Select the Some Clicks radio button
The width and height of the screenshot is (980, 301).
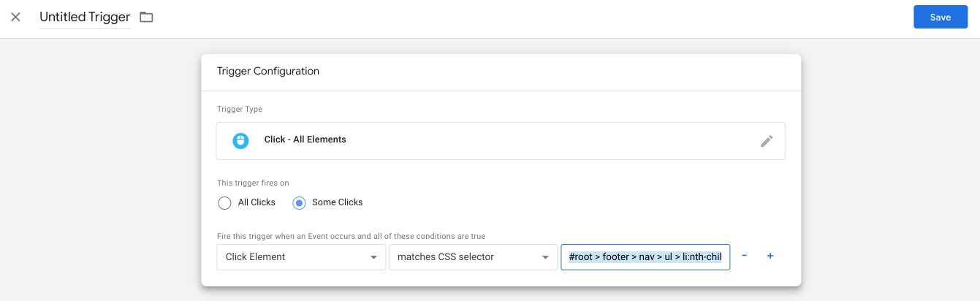coord(299,202)
